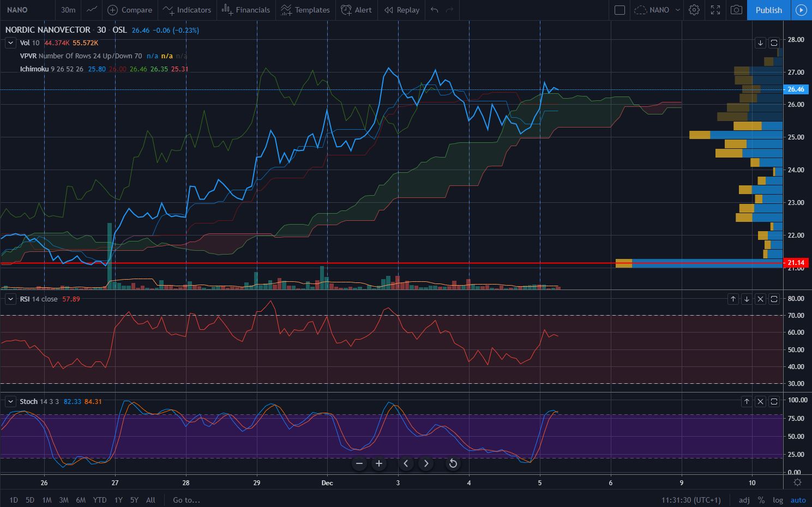Create an Alert

pos(357,10)
